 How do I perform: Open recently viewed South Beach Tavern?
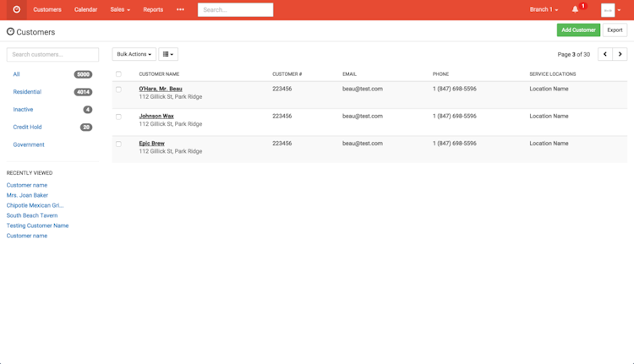tap(32, 215)
